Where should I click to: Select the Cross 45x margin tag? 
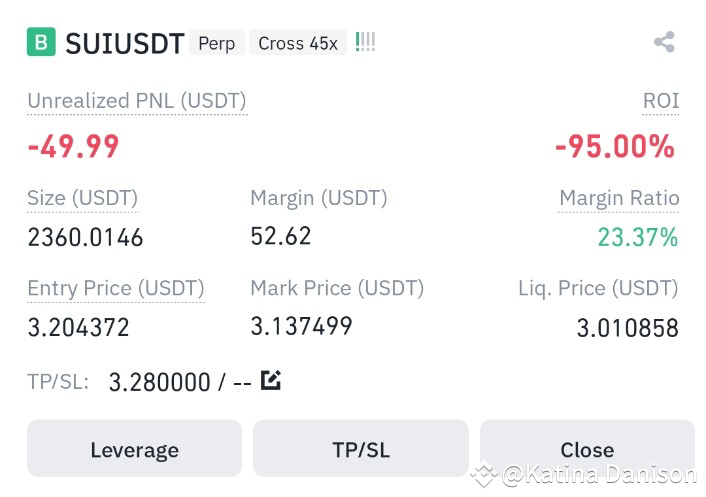(x=298, y=43)
